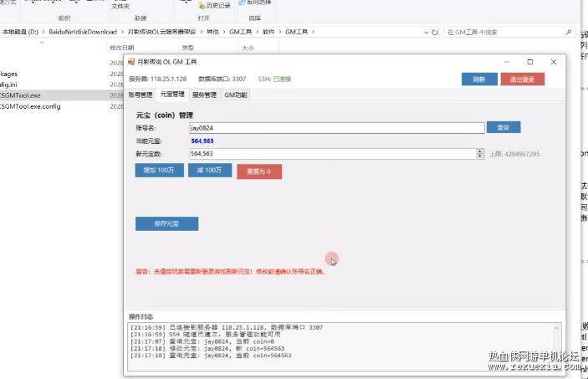Click the 其他 breadcrumb segment
The width and height of the screenshot is (588, 379).
pyautogui.click(x=212, y=32)
